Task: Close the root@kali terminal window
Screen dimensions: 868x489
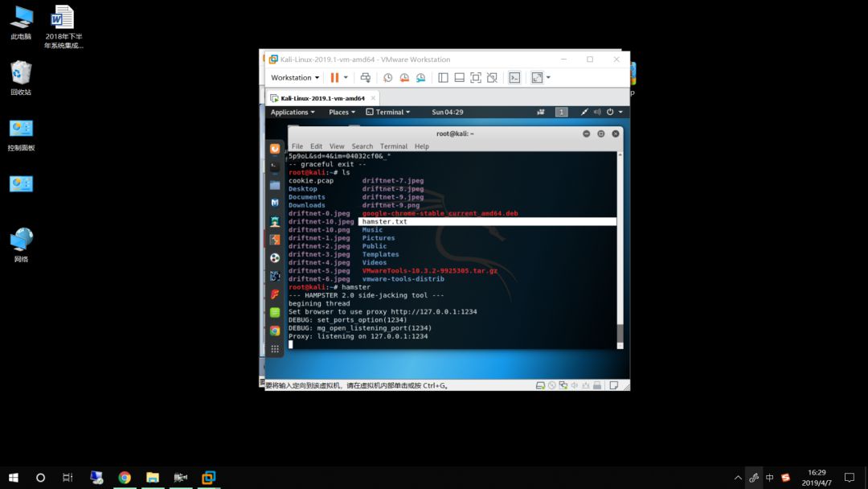Action: [615, 134]
